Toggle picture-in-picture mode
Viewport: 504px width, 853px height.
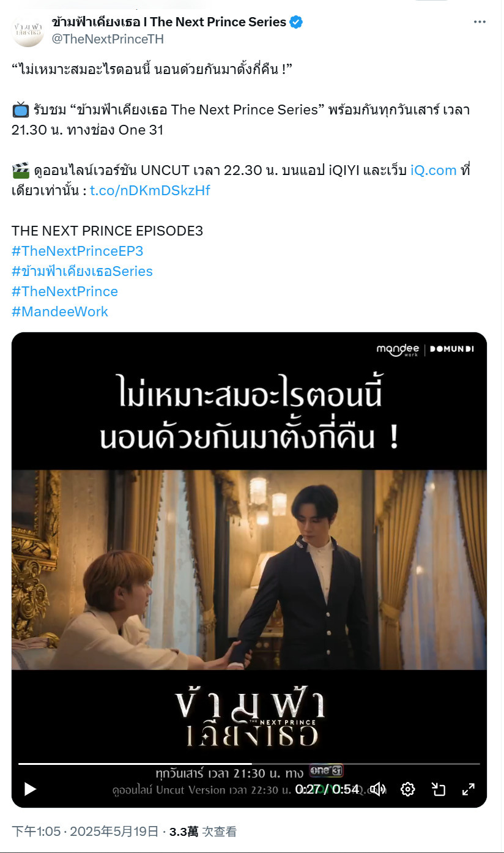(438, 789)
